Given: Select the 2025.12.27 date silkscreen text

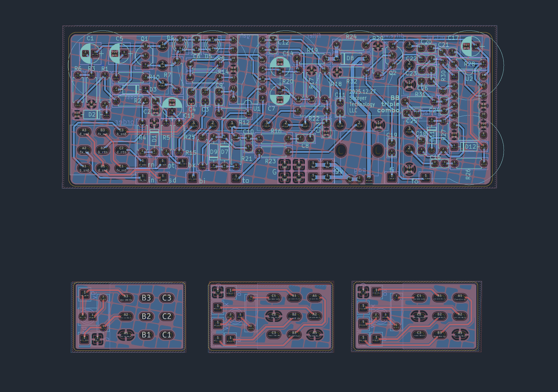Looking at the screenshot, I should 362,92.
